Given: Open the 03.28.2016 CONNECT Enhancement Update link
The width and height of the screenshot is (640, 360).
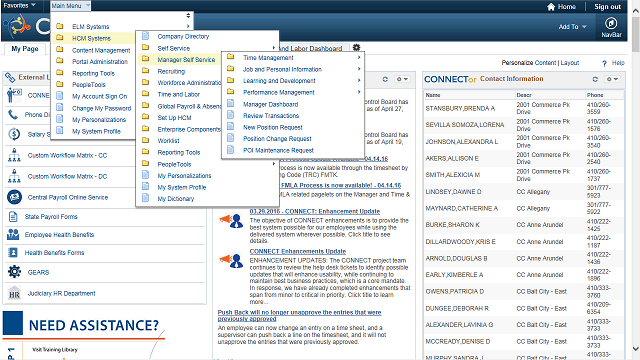Looking at the screenshot, I should (x=315, y=211).
